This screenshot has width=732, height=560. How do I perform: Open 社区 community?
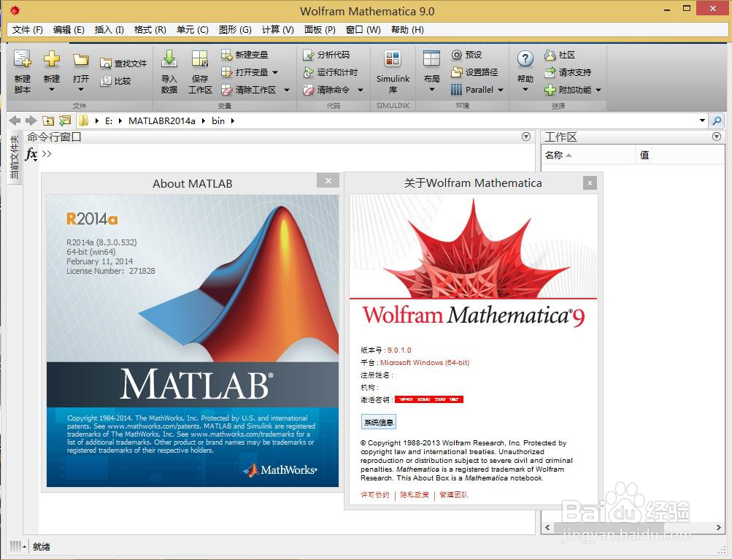click(x=559, y=55)
